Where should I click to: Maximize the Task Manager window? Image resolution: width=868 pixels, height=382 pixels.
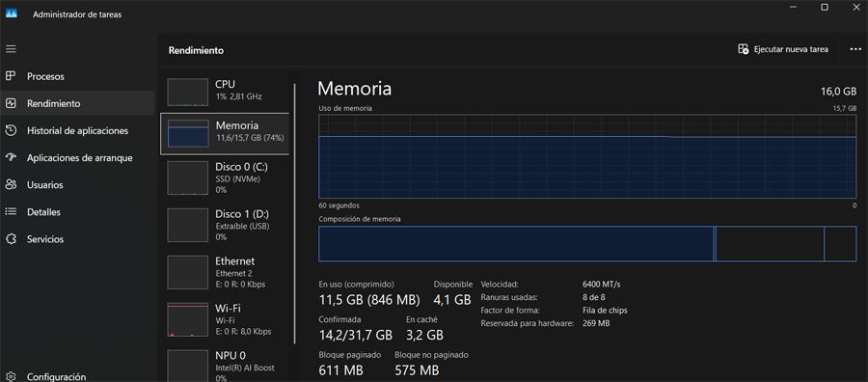[x=825, y=7]
